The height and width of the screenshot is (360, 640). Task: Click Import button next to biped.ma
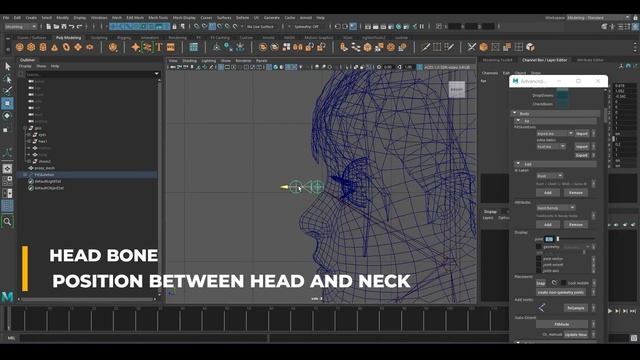click(x=582, y=133)
